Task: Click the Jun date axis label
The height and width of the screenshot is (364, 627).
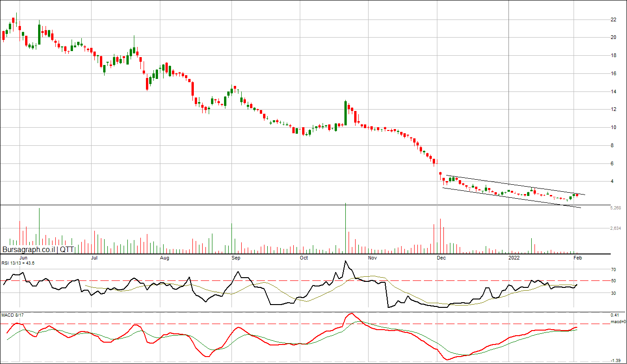Action: point(23,257)
